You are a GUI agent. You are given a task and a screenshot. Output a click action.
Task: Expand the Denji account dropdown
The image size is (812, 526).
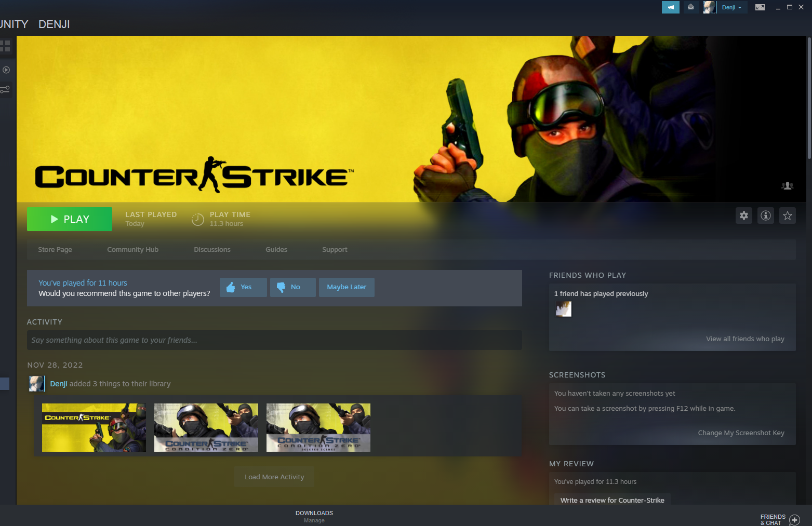point(732,7)
